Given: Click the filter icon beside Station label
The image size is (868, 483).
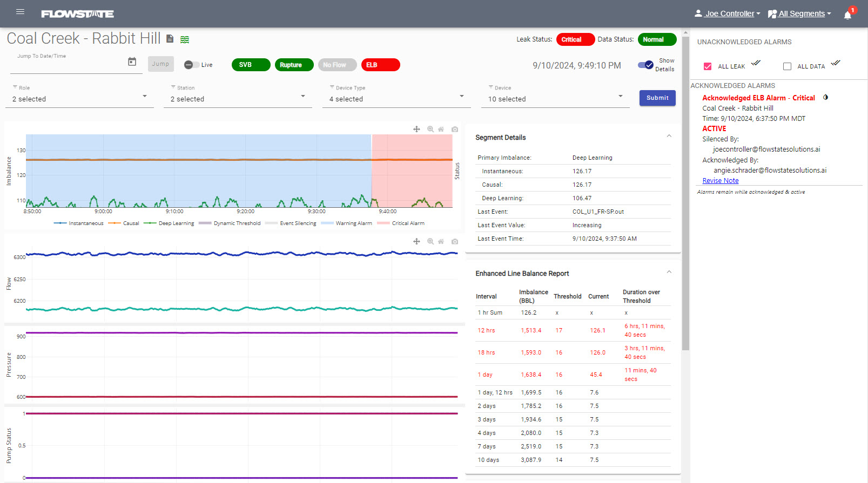Looking at the screenshot, I should point(173,87).
